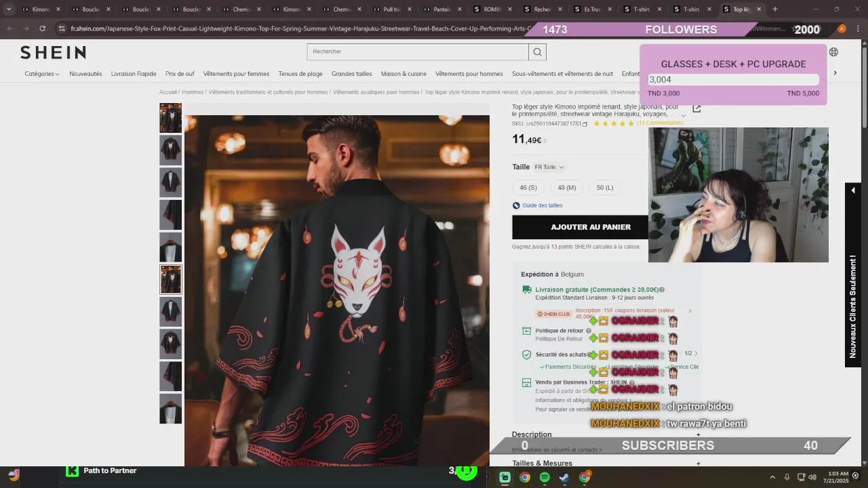Open Spotify from taskbar
868x488 pixels.
tap(545, 477)
